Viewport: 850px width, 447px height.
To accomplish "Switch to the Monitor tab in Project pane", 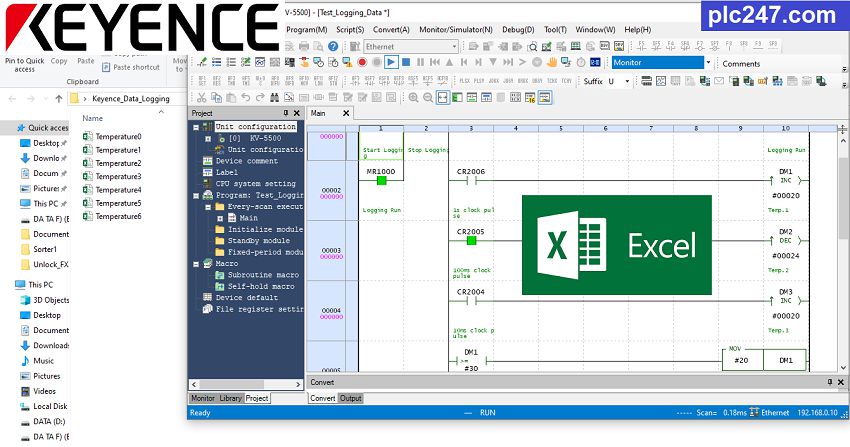I will pos(203,398).
